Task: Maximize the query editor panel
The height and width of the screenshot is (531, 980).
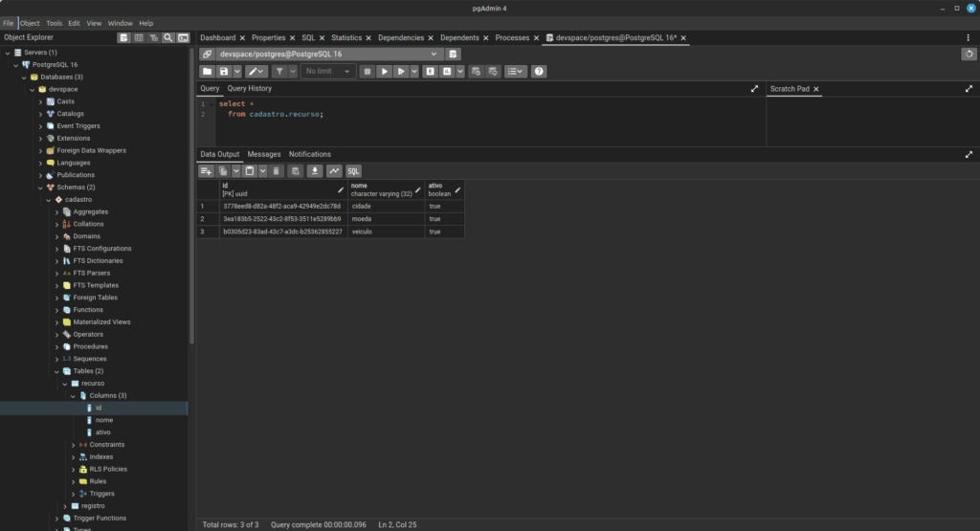Action: (754, 89)
